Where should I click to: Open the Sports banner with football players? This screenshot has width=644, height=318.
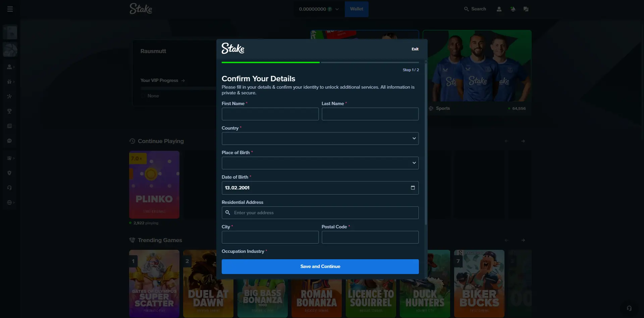pyautogui.click(x=477, y=66)
